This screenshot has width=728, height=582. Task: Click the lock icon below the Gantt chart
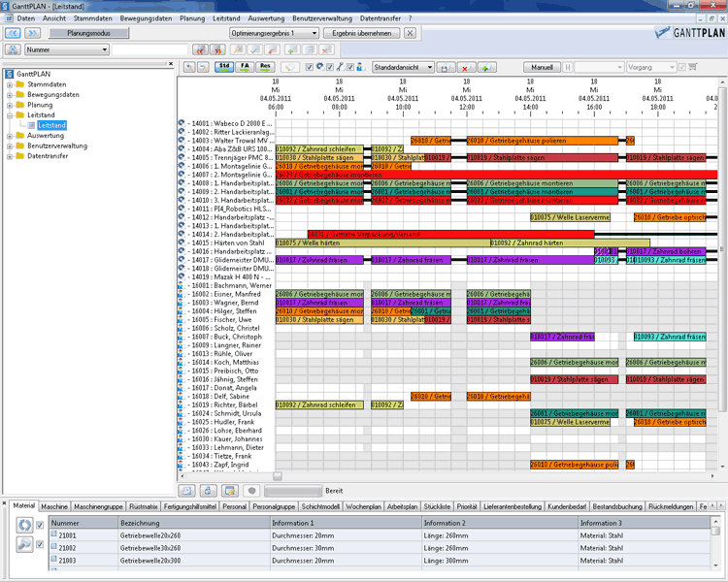[208, 491]
